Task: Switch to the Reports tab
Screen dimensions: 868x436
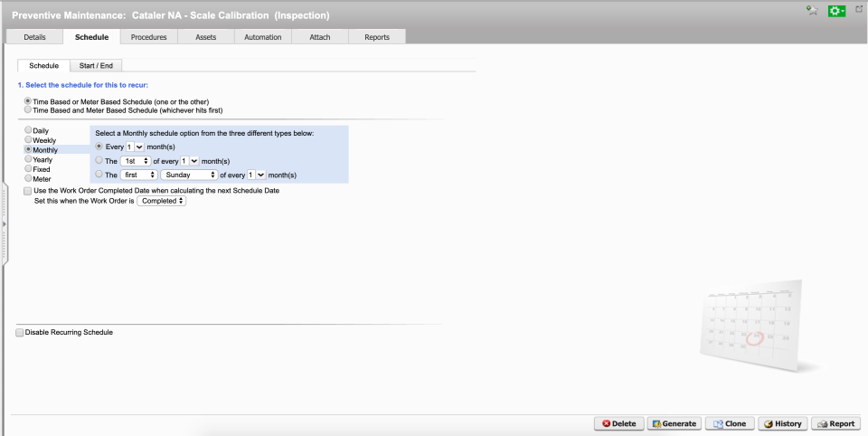Action: click(377, 37)
